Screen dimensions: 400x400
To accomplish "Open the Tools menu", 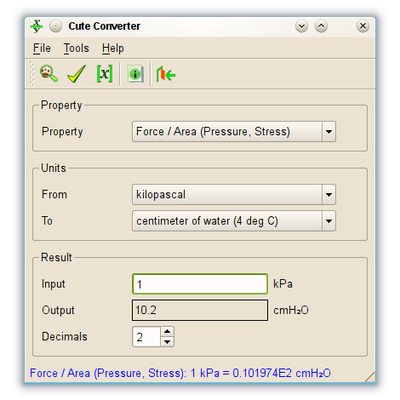I will pos(76,48).
